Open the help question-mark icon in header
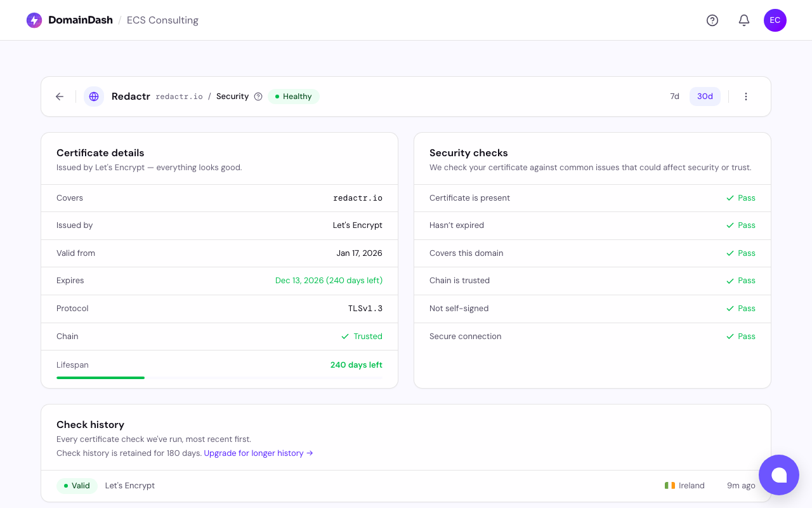The height and width of the screenshot is (508, 812). [x=712, y=20]
